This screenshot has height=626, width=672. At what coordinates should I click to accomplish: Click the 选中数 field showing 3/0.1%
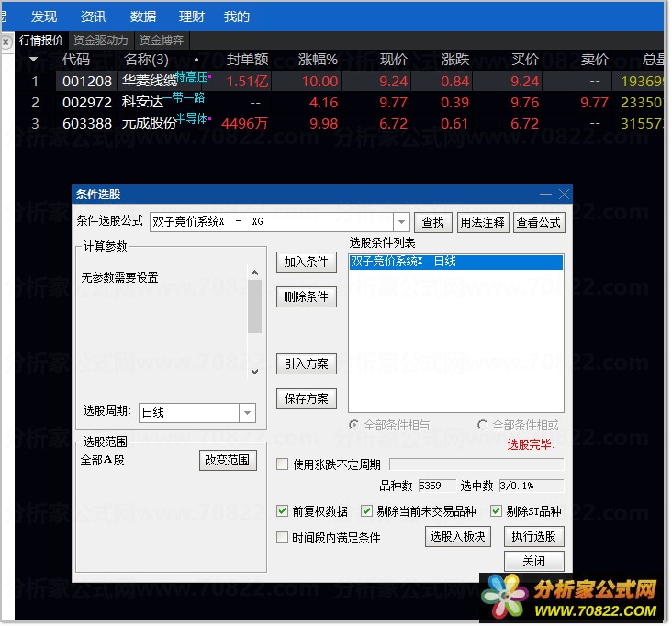[x=532, y=486]
